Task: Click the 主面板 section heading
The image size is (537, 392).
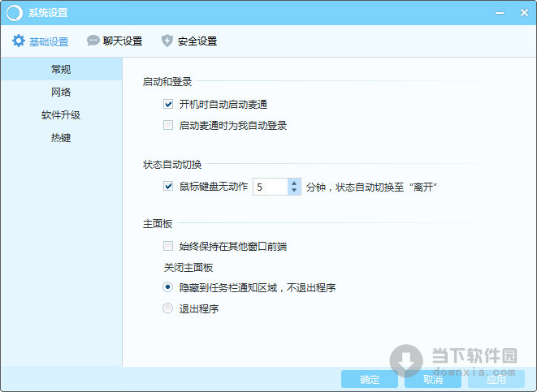Action: click(158, 224)
